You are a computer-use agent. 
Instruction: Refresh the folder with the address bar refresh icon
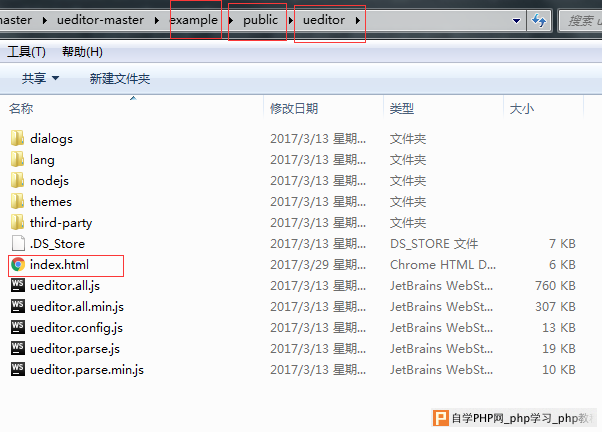[x=539, y=20]
